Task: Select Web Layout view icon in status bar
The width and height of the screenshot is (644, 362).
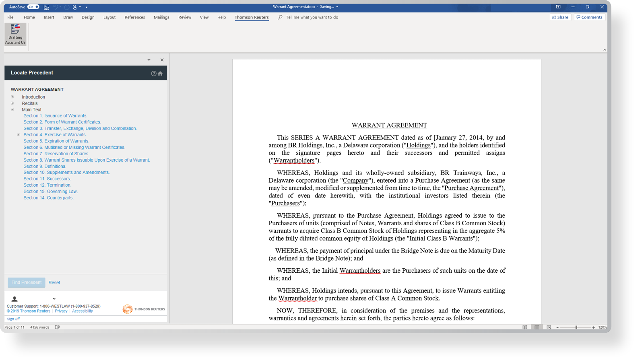Action: pyautogui.click(x=549, y=327)
